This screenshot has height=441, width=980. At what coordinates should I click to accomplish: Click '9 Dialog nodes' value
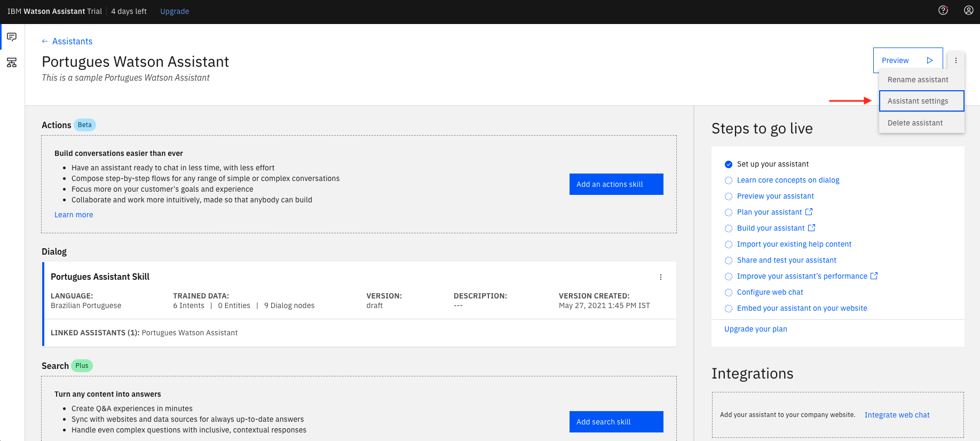(289, 305)
